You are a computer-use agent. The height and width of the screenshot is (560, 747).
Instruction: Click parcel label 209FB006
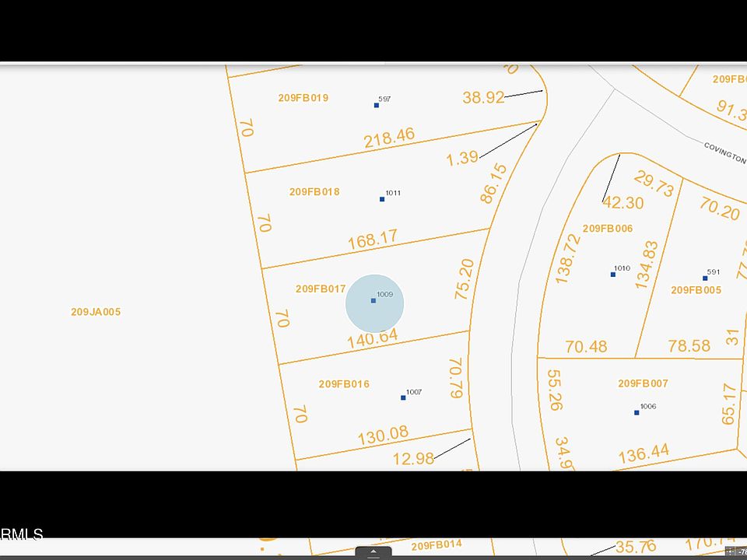(607, 229)
